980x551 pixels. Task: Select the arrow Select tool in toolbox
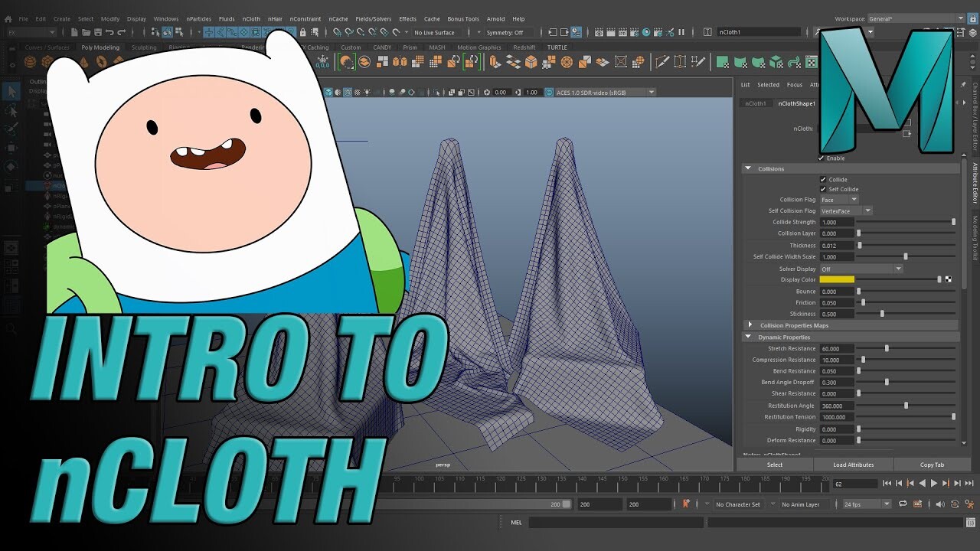click(11, 92)
